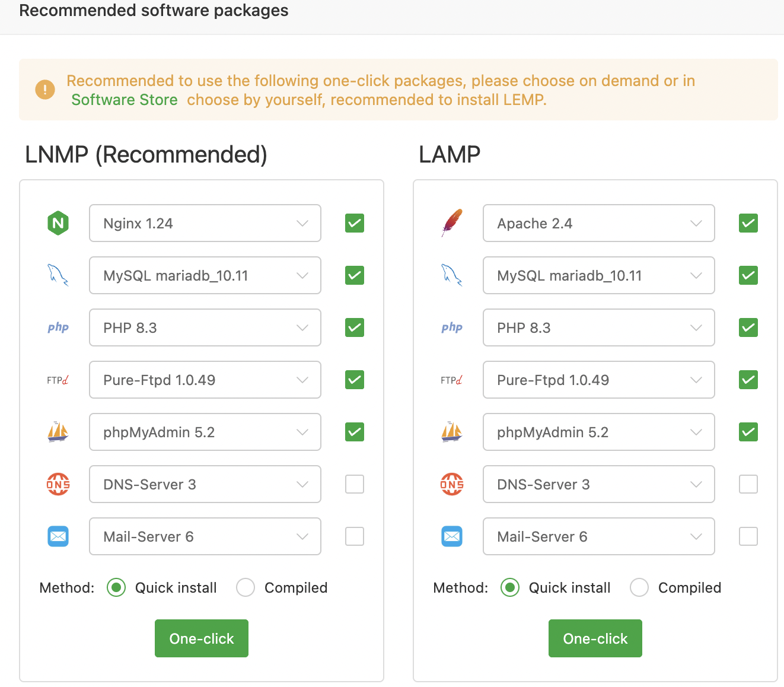
Task: Click the PHP icon in LNMP column
Action: click(58, 327)
